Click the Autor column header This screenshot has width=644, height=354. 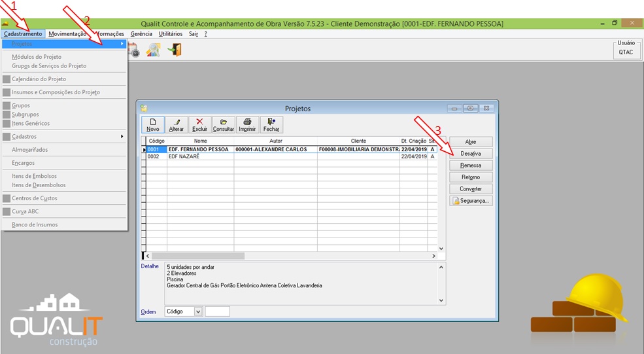[x=276, y=141]
